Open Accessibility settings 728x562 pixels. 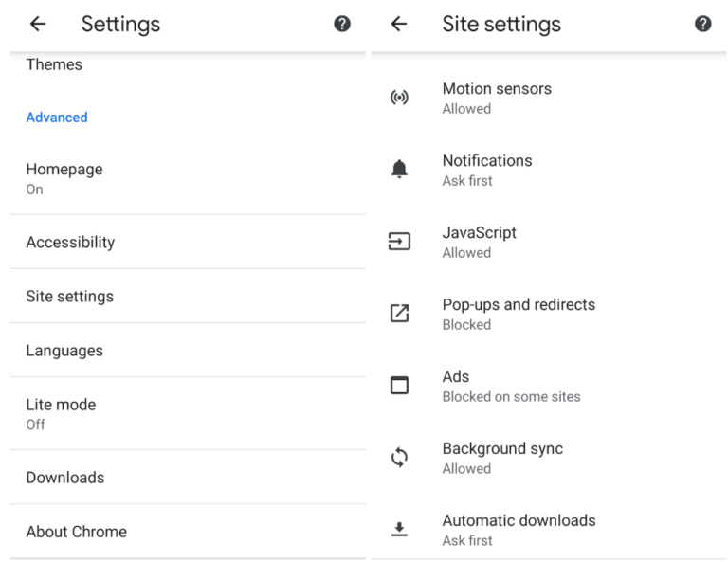coord(70,243)
